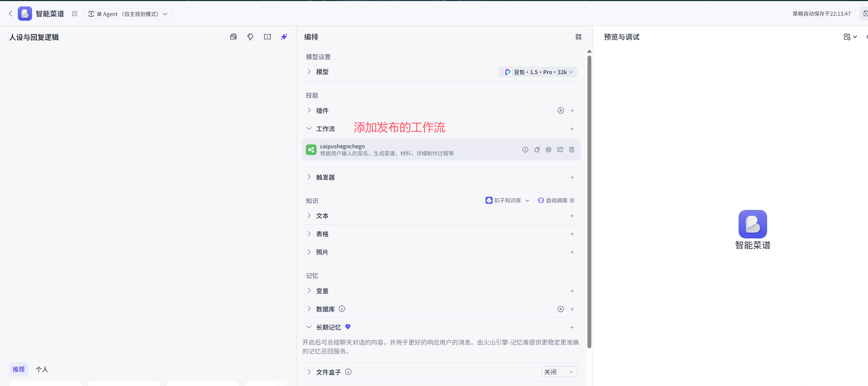Screen dimensions: 868x386
Task: Add a new plugin with plus icon
Action: [572, 110]
